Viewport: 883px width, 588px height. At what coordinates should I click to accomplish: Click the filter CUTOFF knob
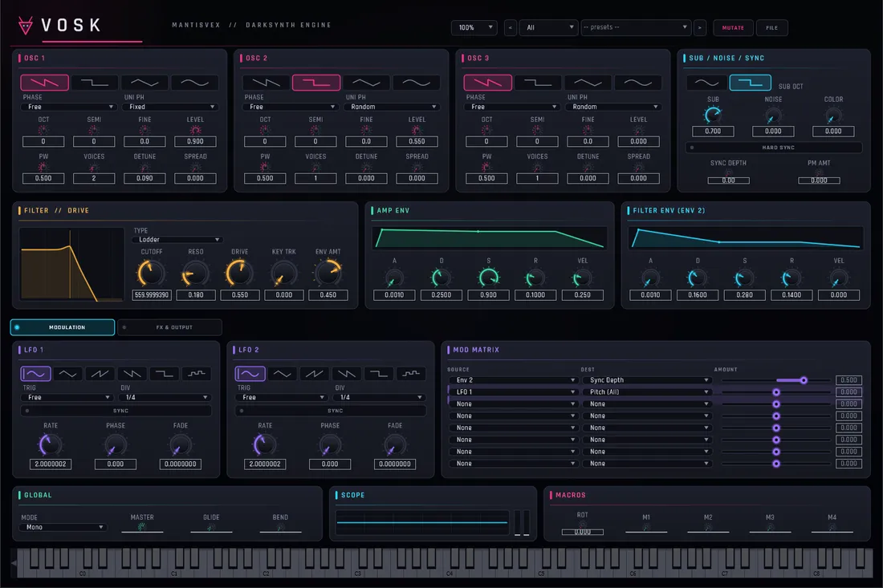(151, 274)
